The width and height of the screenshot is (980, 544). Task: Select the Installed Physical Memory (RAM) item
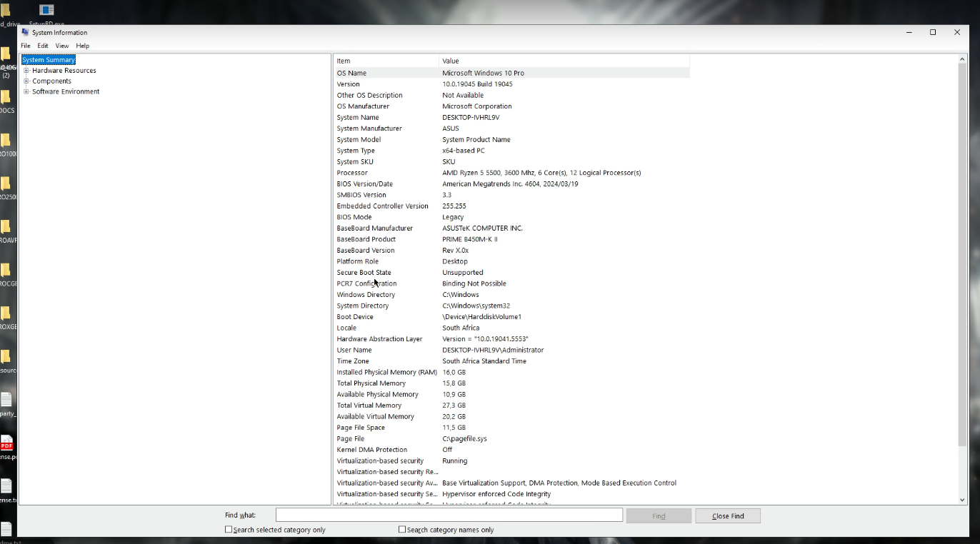coord(386,372)
